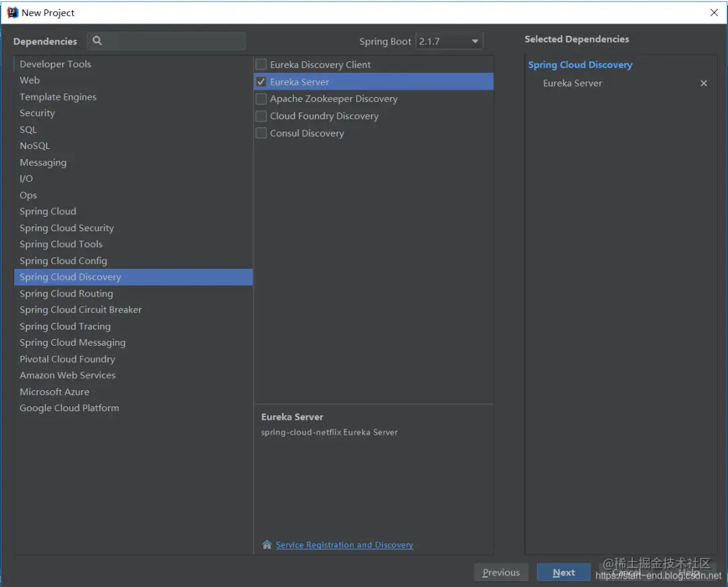Select the SQL category
728x587 pixels.
[133, 129]
